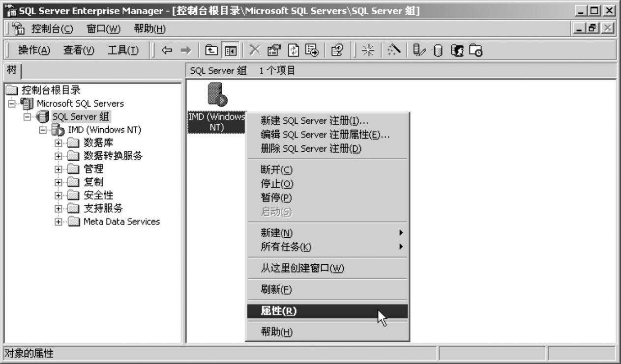Restore the inner MDI child window
Viewport: 621px width, 364px height.
[593, 28]
